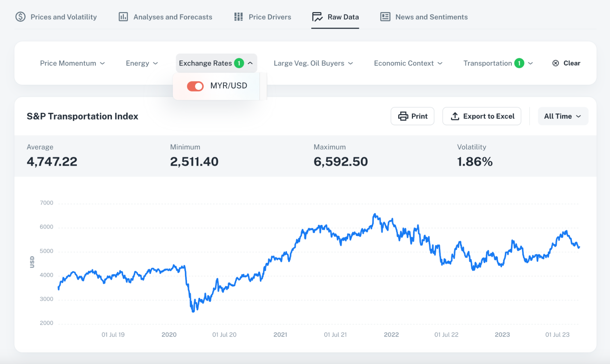Screen dimensions: 610x364
Task: Click the 4000 y-axis label
Action: [x=46, y=275]
